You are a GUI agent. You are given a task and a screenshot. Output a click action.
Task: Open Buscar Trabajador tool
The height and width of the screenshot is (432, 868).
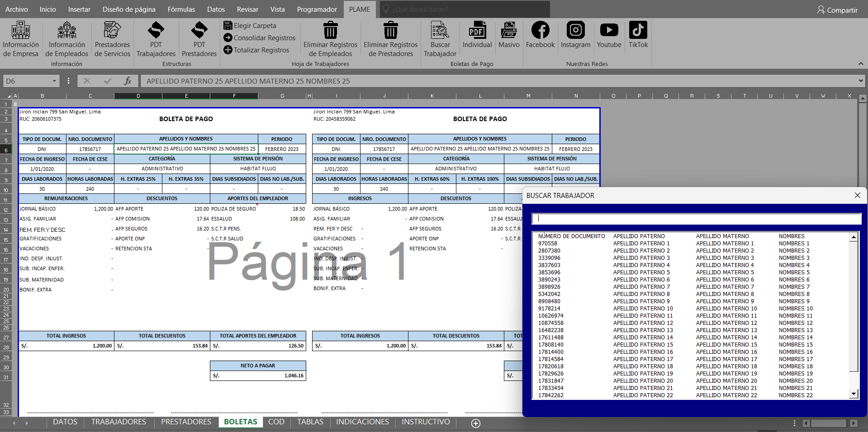(x=440, y=39)
